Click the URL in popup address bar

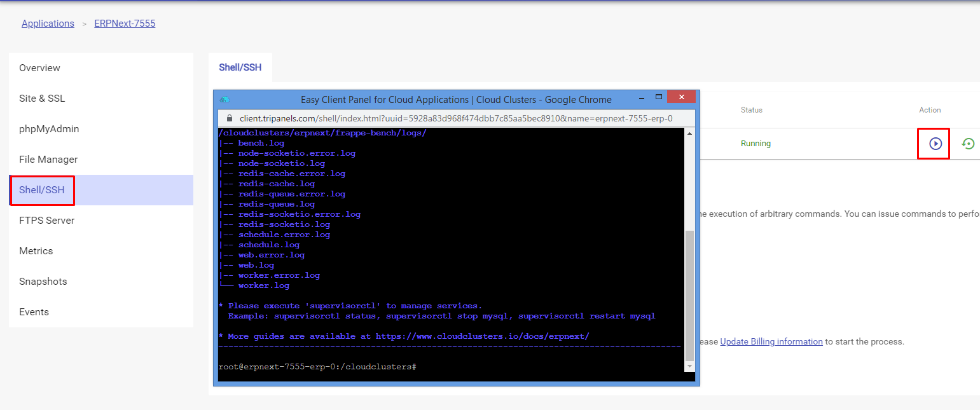pos(456,118)
